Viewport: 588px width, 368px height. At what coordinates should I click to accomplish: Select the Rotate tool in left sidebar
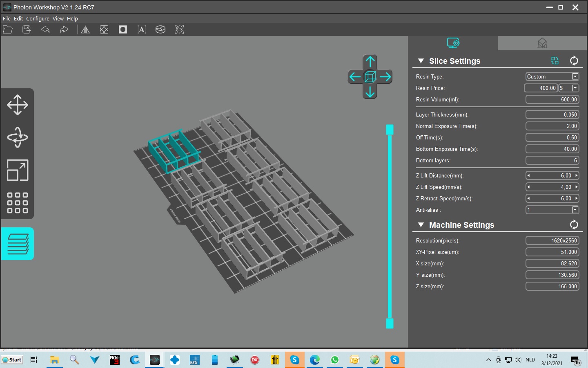coord(18,137)
